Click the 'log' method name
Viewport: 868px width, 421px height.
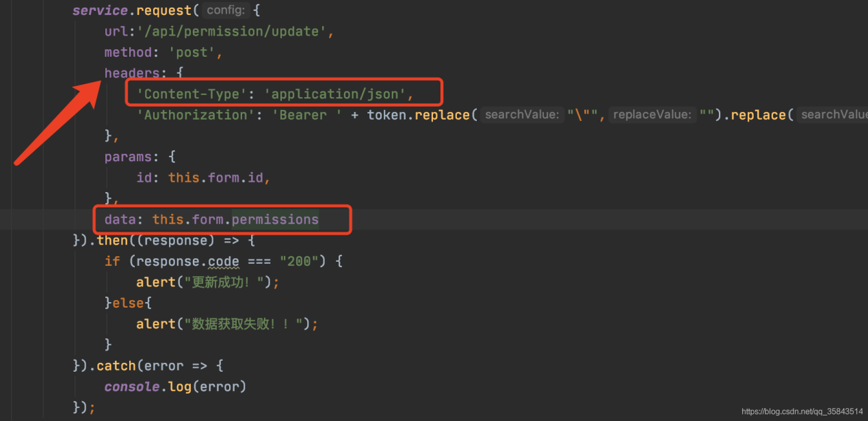[x=179, y=387]
